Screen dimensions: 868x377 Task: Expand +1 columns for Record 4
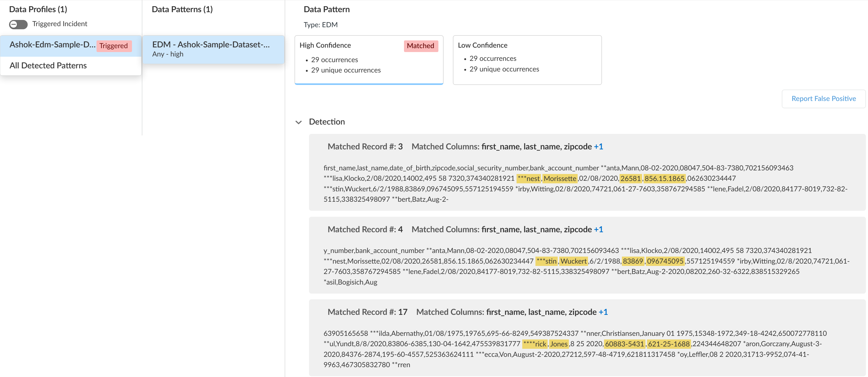pos(598,230)
